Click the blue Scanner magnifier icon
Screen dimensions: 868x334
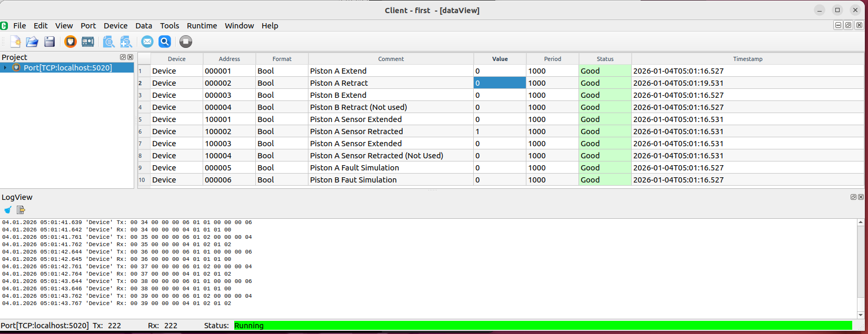point(165,42)
